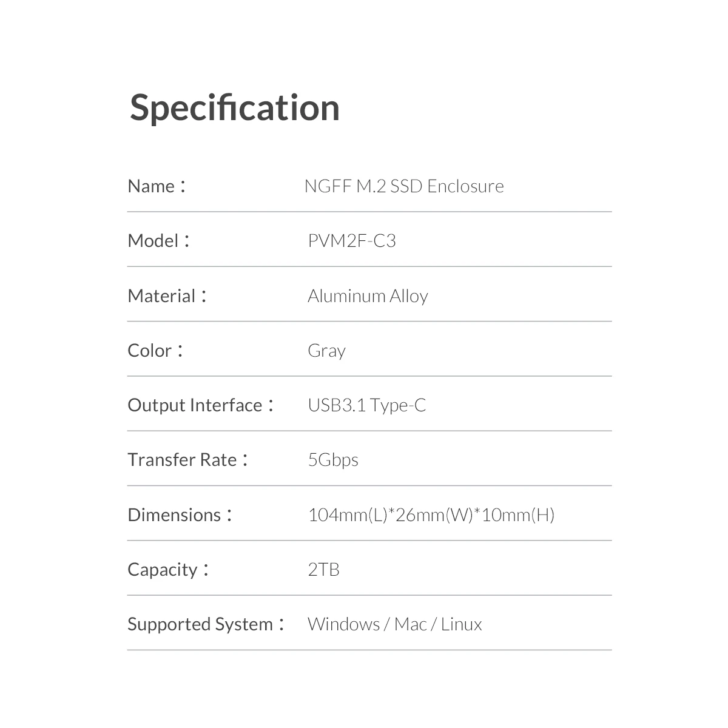Screen dimensions: 728x728
Task: Click the Gray color value
Action: click(x=327, y=351)
